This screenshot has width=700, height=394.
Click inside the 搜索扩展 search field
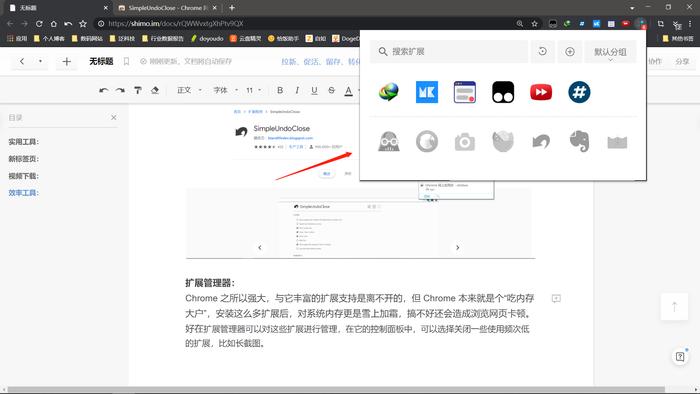pos(449,52)
